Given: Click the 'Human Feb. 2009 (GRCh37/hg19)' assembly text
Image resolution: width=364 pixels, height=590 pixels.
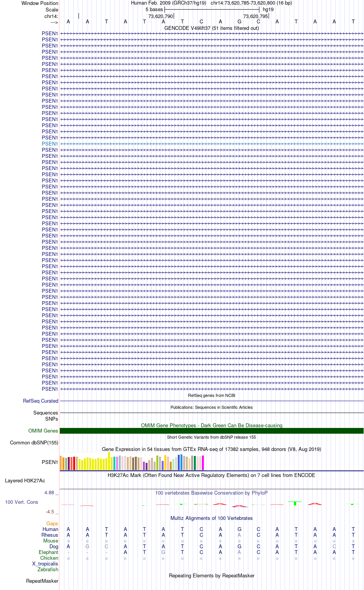Looking at the screenshot, I should point(169,3).
